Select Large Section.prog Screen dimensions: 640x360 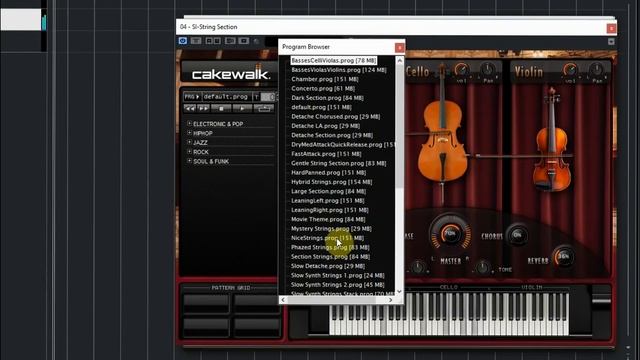point(329,191)
